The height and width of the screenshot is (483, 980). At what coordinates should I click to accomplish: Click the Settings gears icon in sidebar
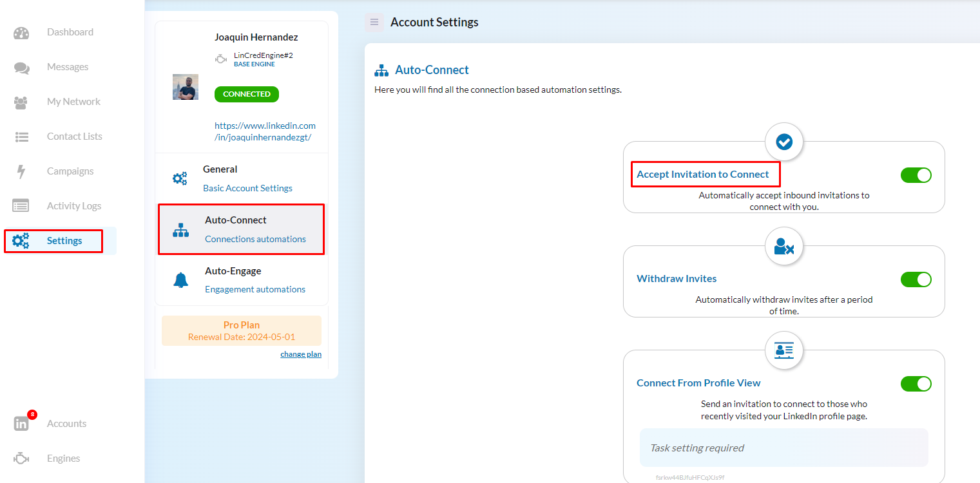tap(21, 241)
